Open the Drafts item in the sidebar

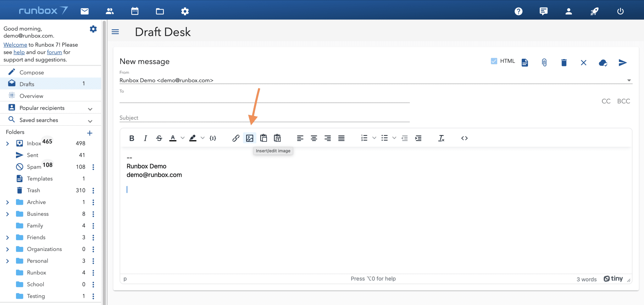27,84
